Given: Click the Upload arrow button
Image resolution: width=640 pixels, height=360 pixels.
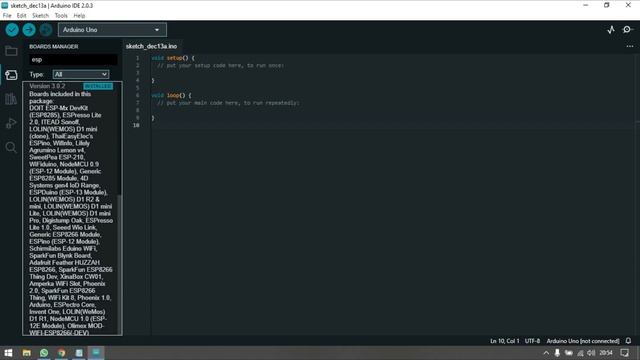Looking at the screenshot, I should [x=29, y=30].
